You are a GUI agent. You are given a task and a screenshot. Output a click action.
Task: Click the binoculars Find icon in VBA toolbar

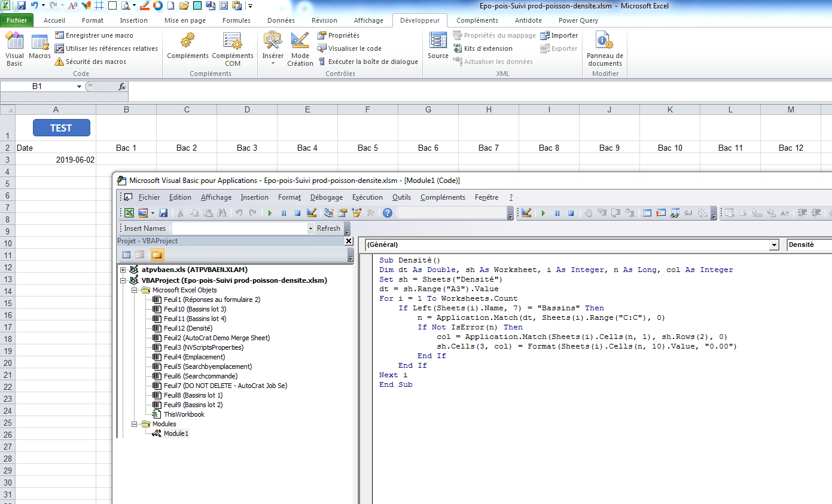point(222,213)
